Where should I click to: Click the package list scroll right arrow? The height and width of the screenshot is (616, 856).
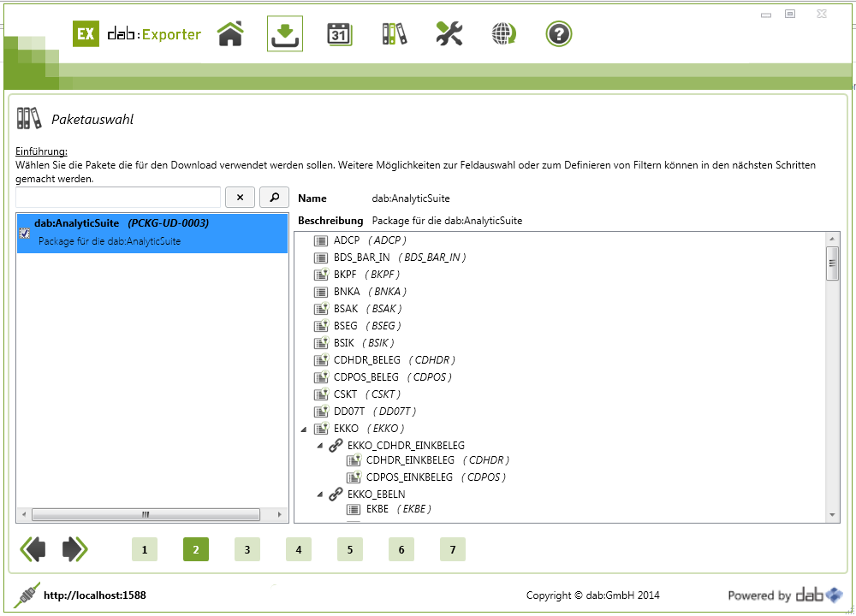280,514
